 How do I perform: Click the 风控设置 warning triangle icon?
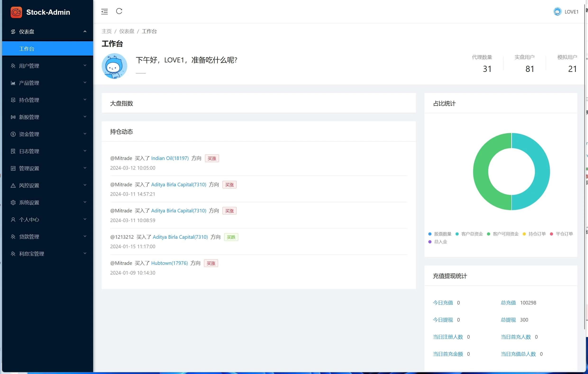pyautogui.click(x=13, y=186)
